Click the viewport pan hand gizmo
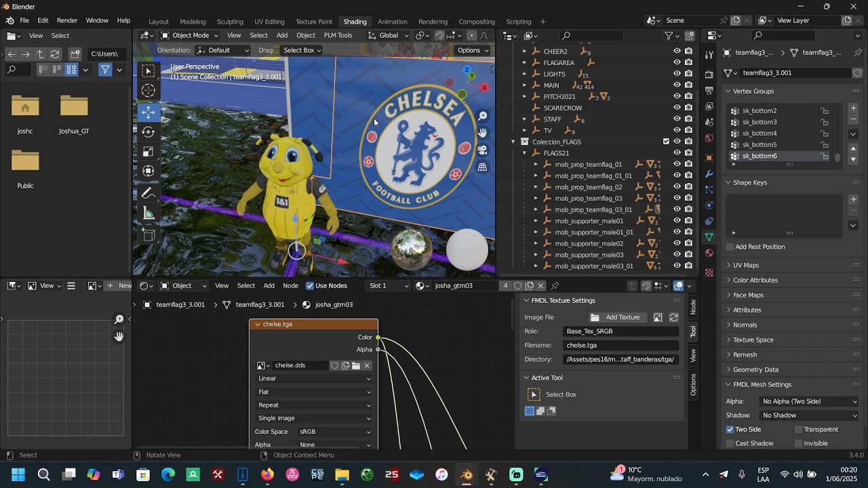The image size is (868, 488). (x=483, y=133)
